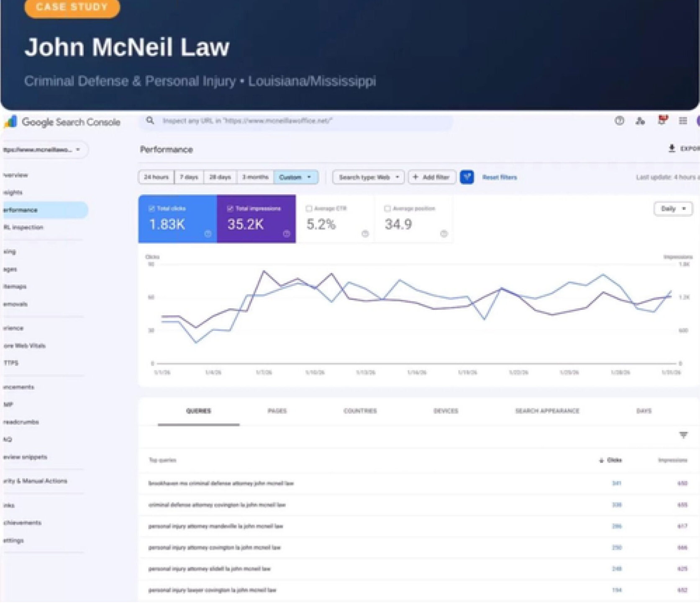The width and height of the screenshot is (700, 603).
Task: Click the Add filter button
Action: (431, 177)
